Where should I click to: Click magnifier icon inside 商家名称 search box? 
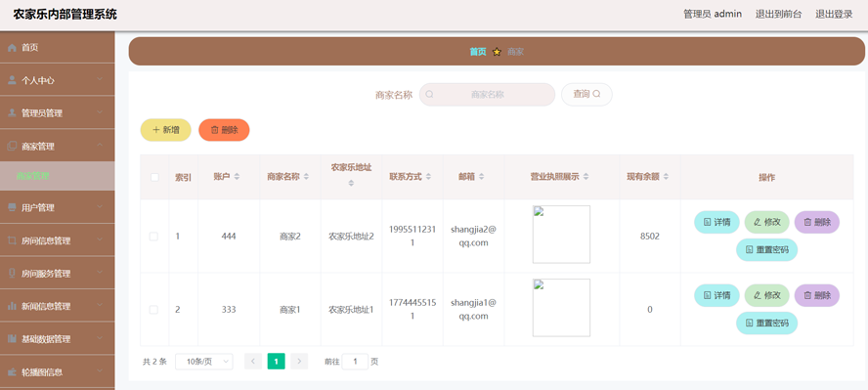[429, 94]
